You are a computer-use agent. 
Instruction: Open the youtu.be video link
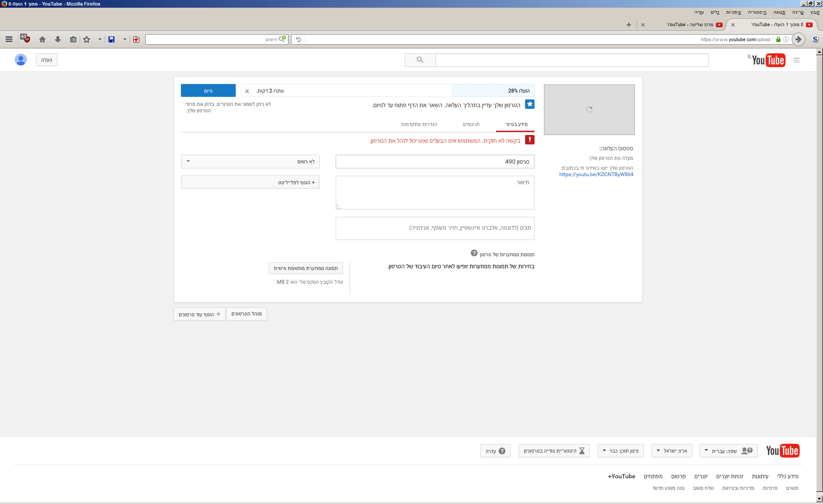pos(596,174)
